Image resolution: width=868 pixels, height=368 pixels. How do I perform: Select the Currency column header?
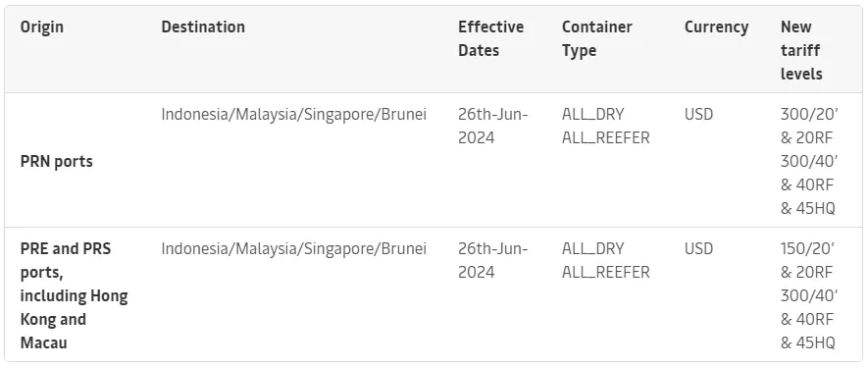click(x=716, y=26)
